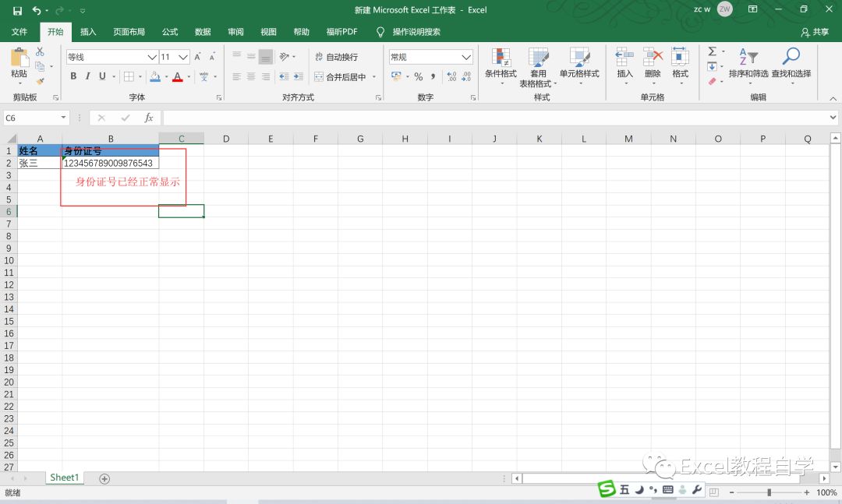Click the Undo arrow icon
Viewport: 842px width, 504px height.
coord(37,11)
